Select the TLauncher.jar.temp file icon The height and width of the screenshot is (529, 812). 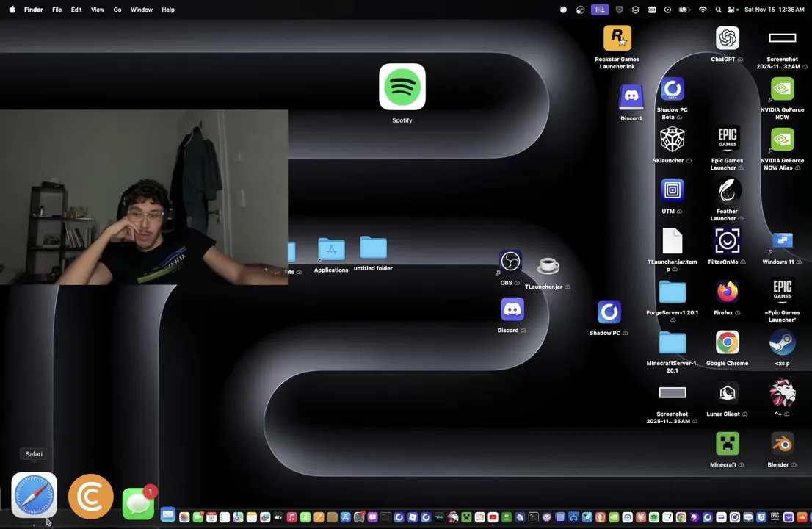[673, 241]
